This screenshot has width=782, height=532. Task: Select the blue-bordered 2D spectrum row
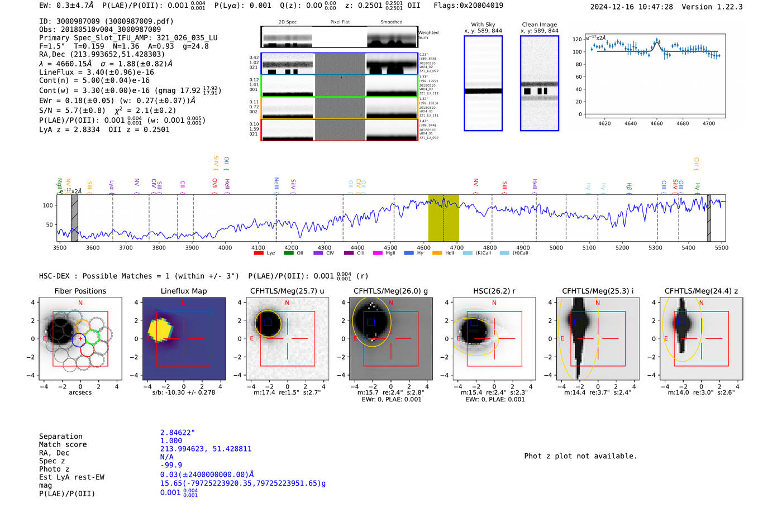[x=339, y=64]
